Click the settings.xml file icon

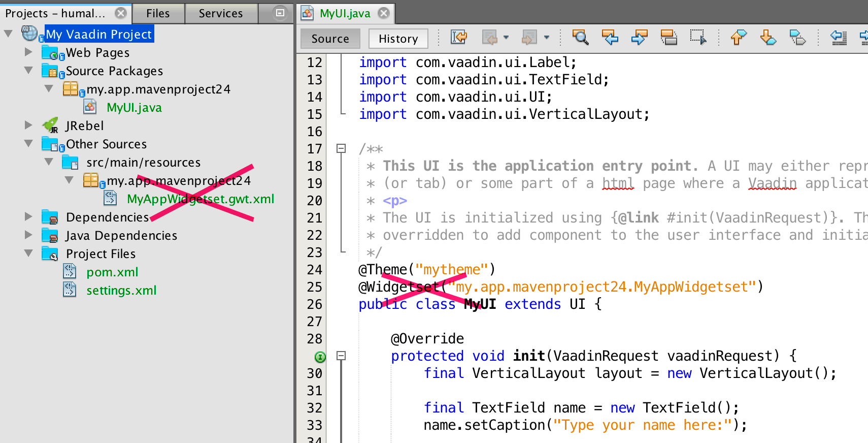coord(70,290)
